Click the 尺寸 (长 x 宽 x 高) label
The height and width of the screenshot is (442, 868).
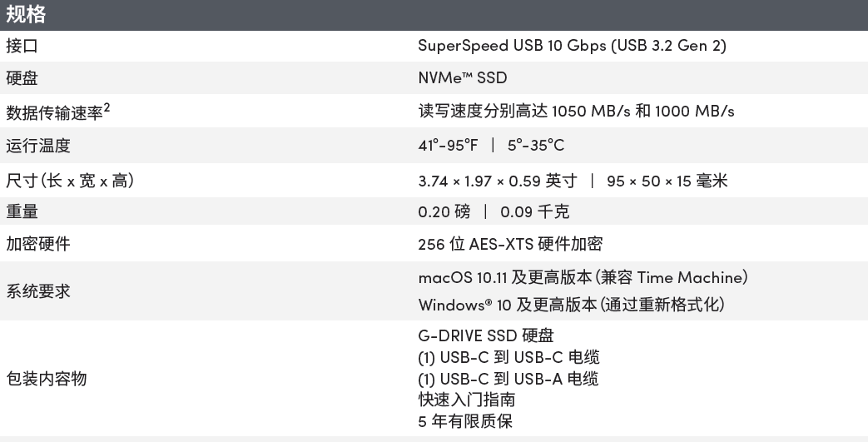coord(70,181)
